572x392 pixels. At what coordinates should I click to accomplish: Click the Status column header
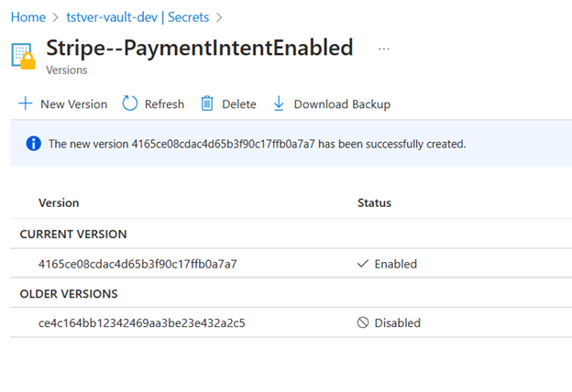tap(374, 202)
